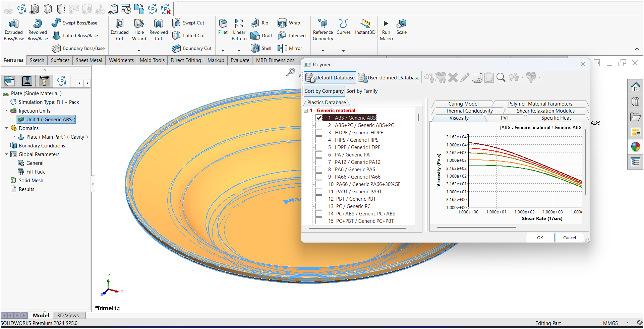Viewport: 644px width, 329px height.
Task: Open the Home icon in right task pane
Action: [x=635, y=87]
